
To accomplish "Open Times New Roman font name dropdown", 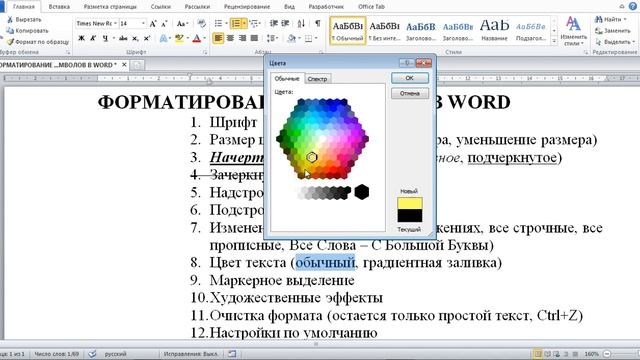I will [115, 24].
